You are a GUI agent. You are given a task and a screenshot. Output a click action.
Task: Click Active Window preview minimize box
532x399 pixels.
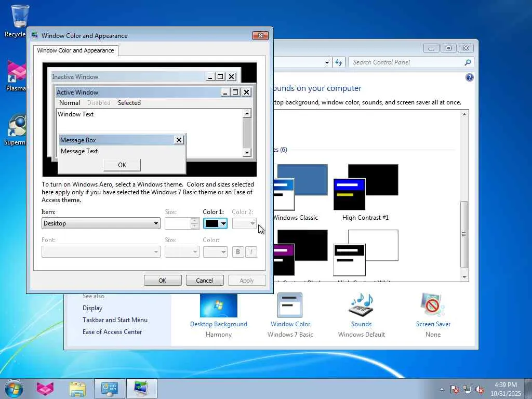click(225, 92)
